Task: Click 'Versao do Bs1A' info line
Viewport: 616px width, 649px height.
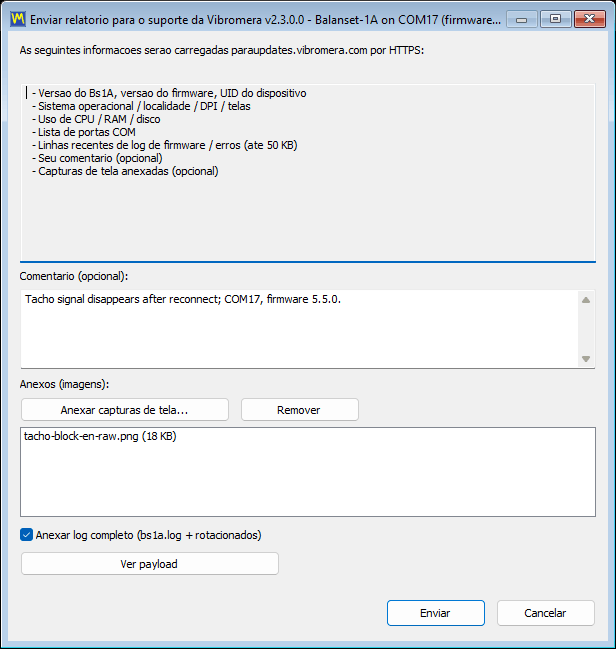Action: pyautogui.click(x=169, y=93)
